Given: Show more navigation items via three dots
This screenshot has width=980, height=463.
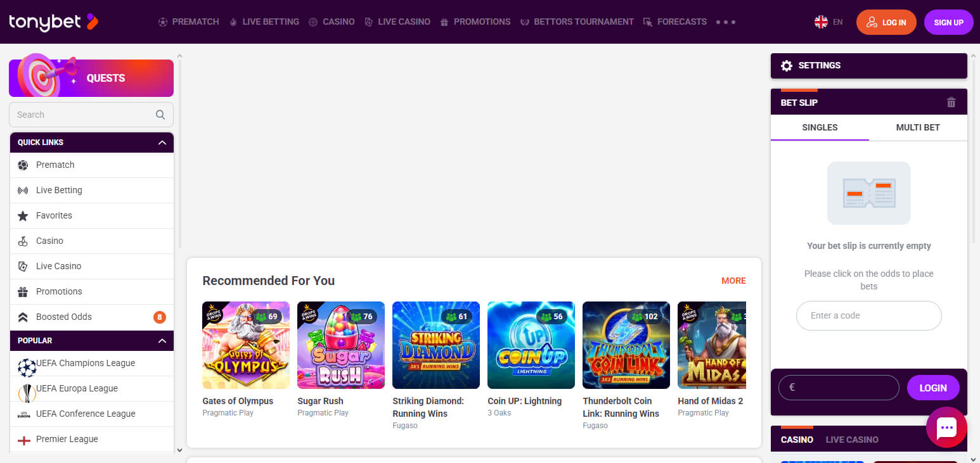Looking at the screenshot, I should pyautogui.click(x=726, y=22).
